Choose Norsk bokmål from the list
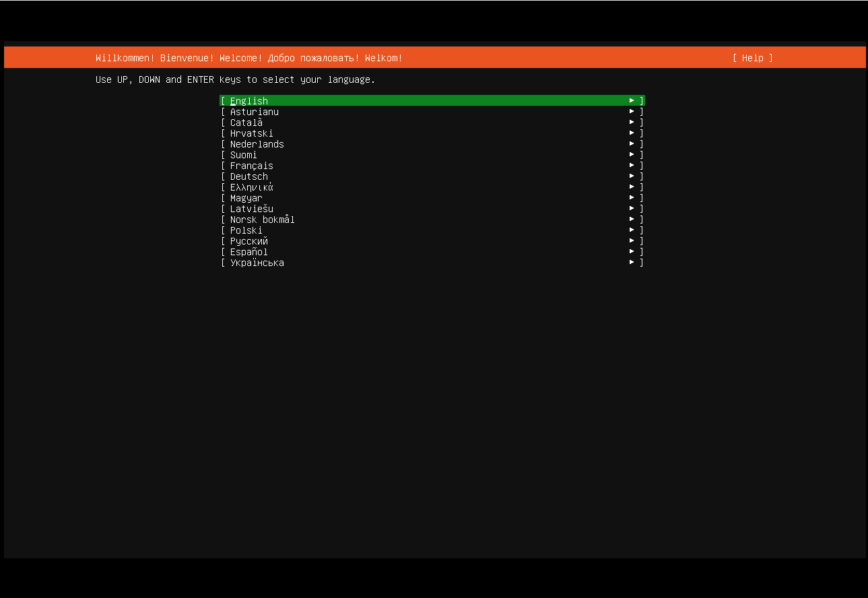The height and width of the screenshot is (598, 868). [262, 220]
